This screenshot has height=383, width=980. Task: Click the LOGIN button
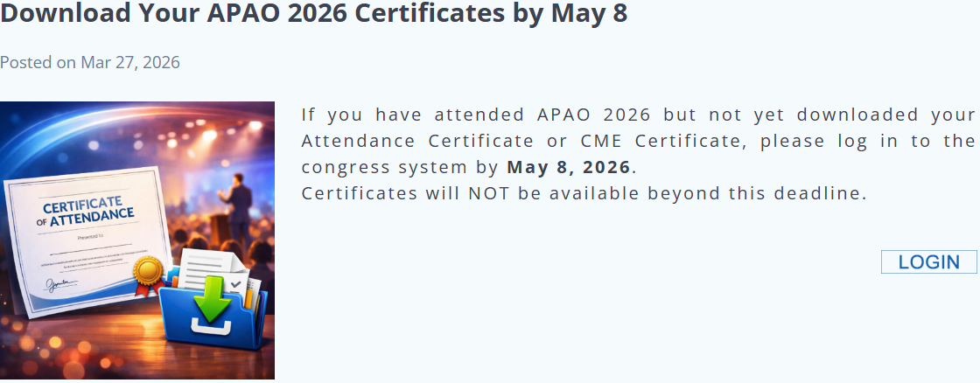(928, 262)
